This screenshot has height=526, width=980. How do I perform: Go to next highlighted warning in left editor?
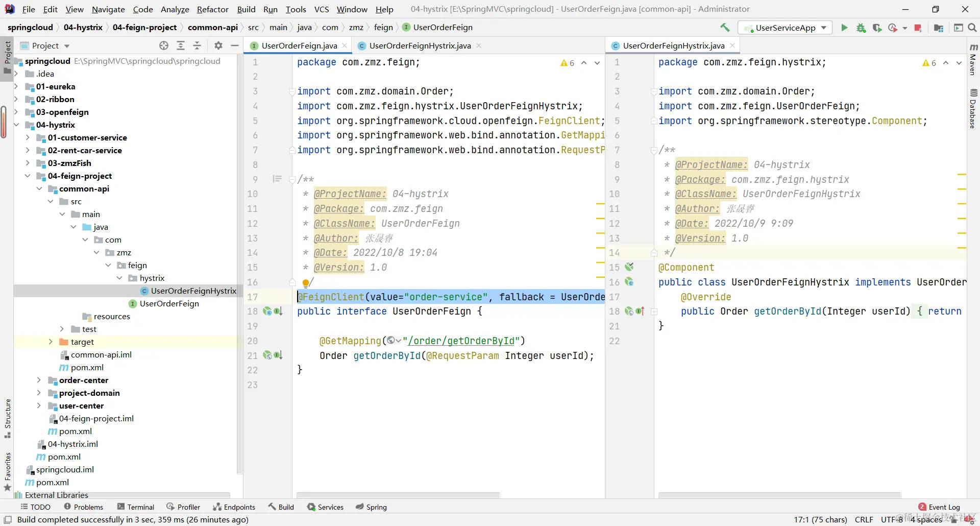pyautogui.click(x=597, y=63)
